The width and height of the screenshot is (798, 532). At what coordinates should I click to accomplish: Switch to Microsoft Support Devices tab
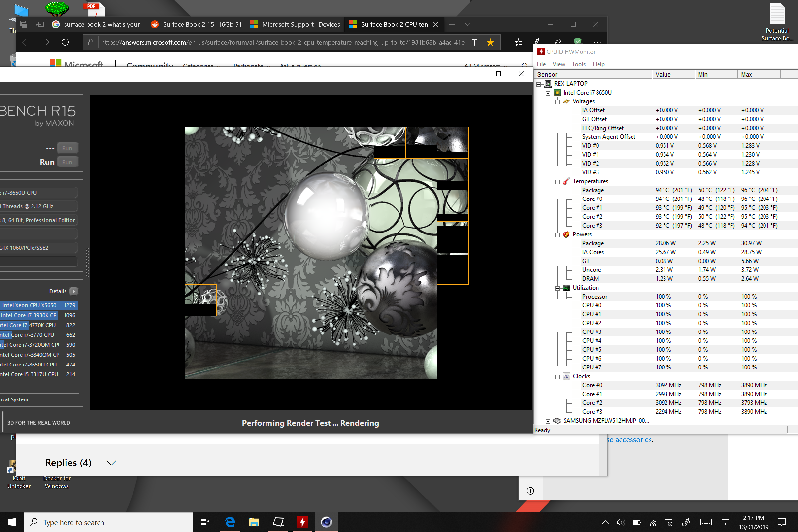pyautogui.click(x=295, y=24)
